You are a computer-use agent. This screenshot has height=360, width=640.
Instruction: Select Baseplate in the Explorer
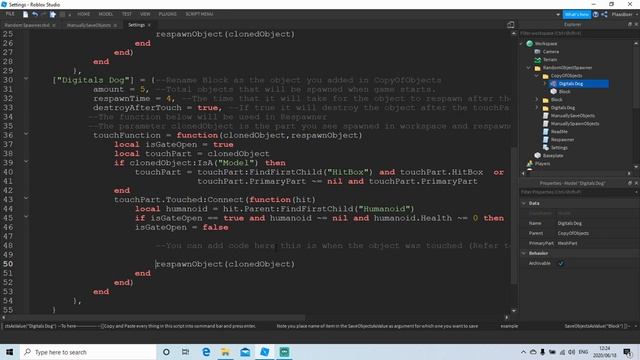coord(553,156)
